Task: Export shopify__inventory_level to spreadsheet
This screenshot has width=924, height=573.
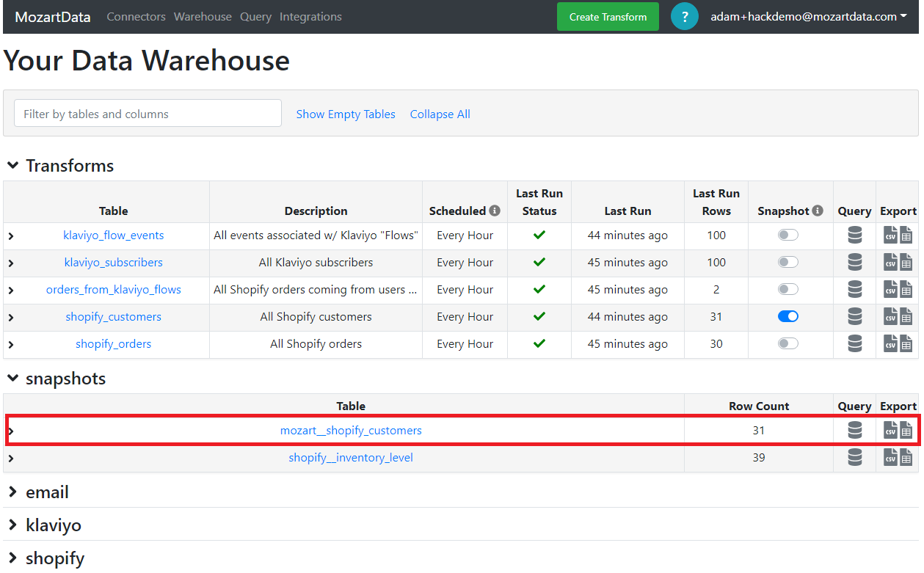Action: 906,458
